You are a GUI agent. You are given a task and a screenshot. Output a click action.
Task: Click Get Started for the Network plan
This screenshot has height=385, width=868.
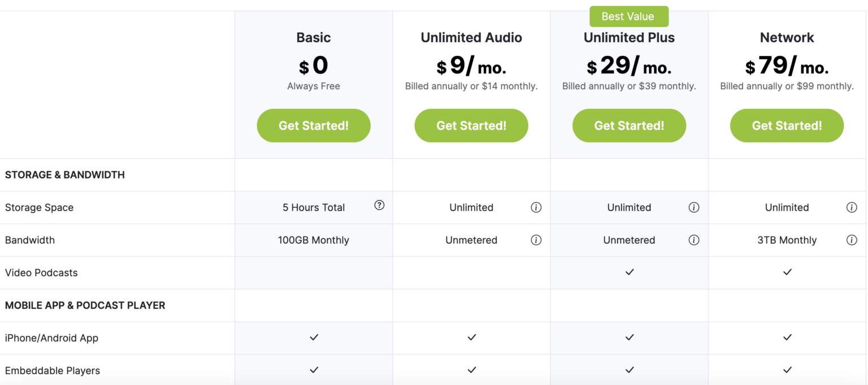(787, 125)
